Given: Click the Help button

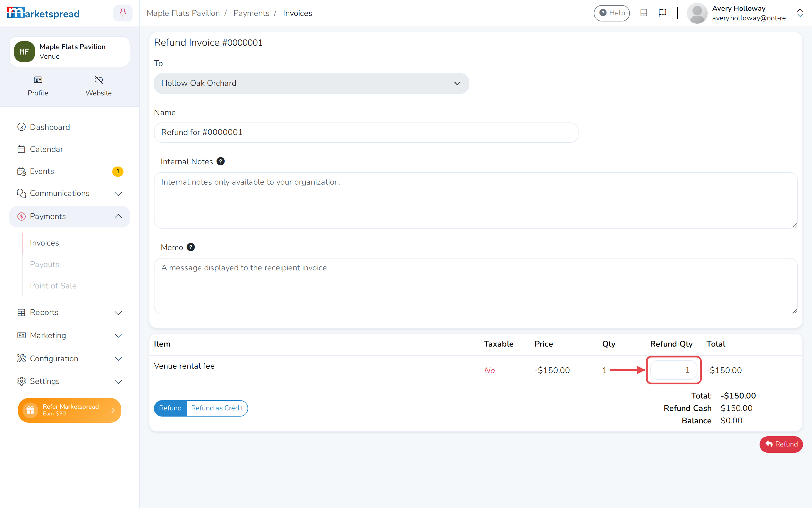Looking at the screenshot, I should [612, 13].
